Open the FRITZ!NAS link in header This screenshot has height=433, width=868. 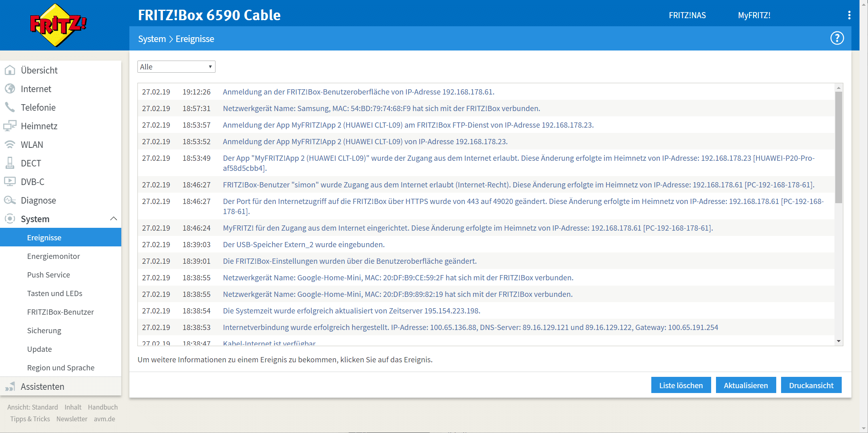pos(687,15)
